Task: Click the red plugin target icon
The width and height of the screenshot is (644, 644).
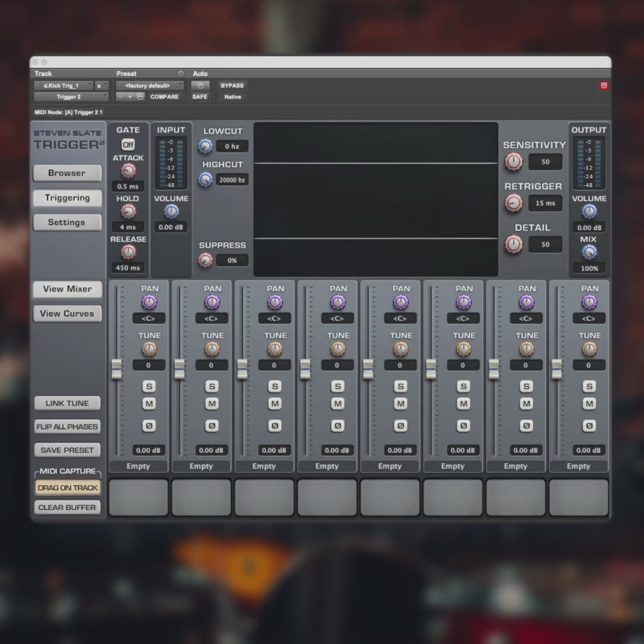Action: 604,86
